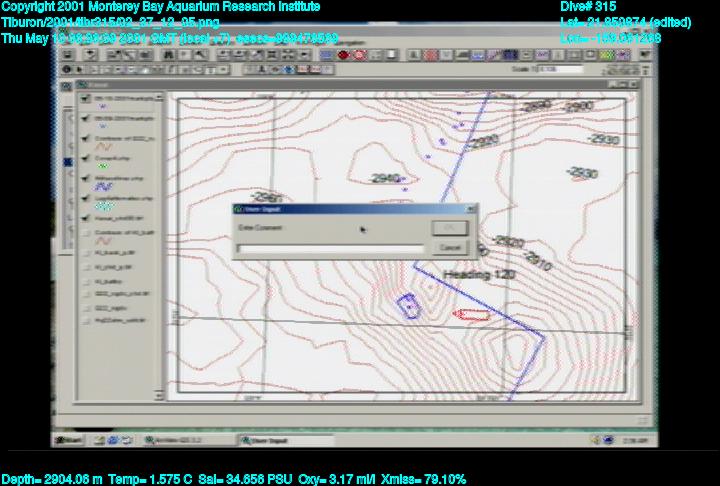The height and width of the screenshot is (486, 720).
Task: Click the red circular icon in the top toolbar
Action: click(x=343, y=56)
